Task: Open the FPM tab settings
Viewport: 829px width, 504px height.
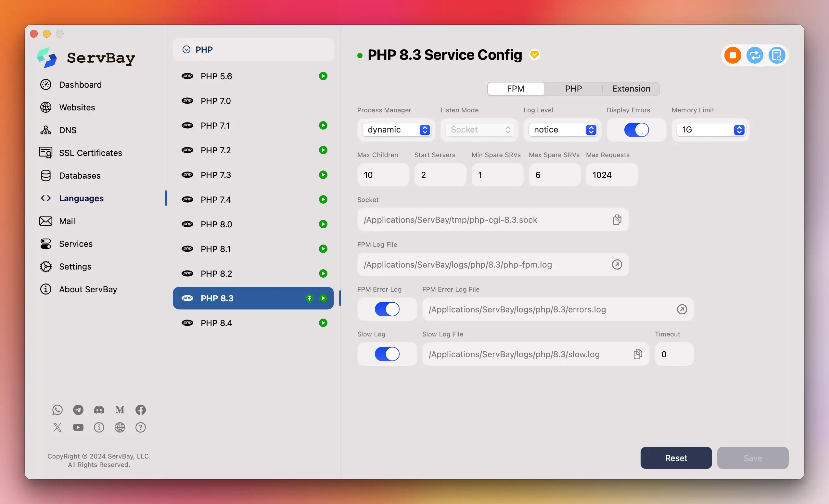Action: tap(515, 88)
